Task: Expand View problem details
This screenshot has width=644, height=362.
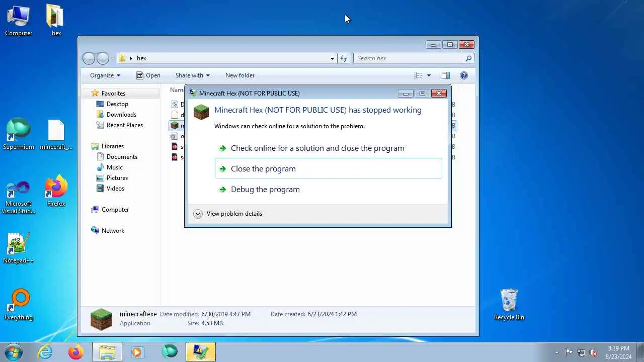Action: pyautogui.click(x=198, y=214)
